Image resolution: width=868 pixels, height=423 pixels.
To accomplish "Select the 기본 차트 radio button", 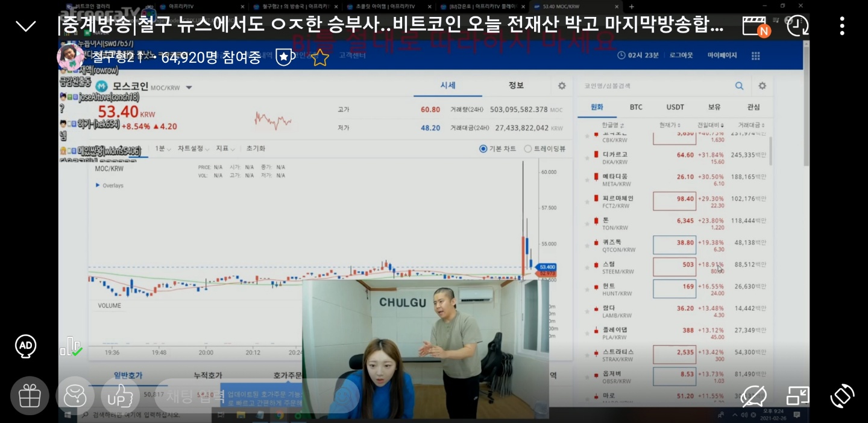I will point(483,148).
